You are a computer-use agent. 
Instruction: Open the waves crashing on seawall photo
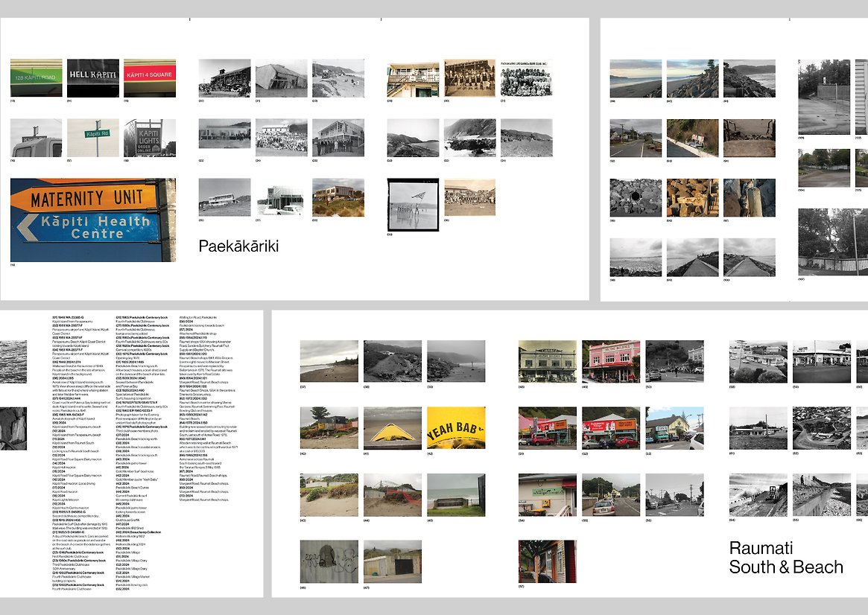[755, 494]
